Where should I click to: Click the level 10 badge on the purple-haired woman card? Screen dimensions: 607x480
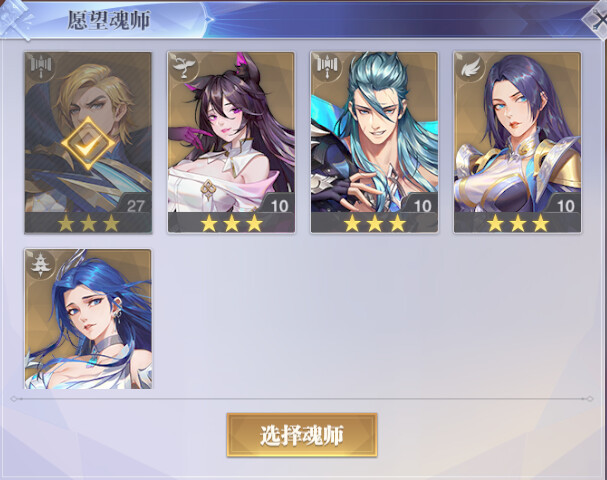point(565,206)
